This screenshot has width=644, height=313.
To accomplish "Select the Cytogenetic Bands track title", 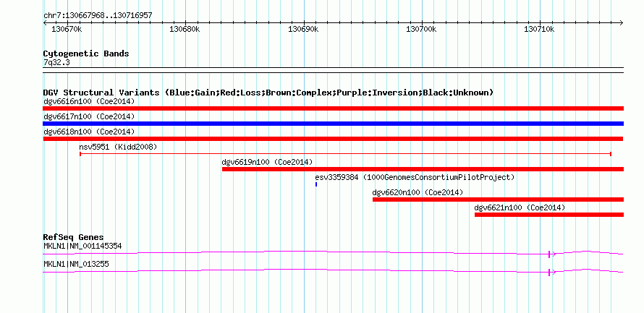I will pos(86,53).
